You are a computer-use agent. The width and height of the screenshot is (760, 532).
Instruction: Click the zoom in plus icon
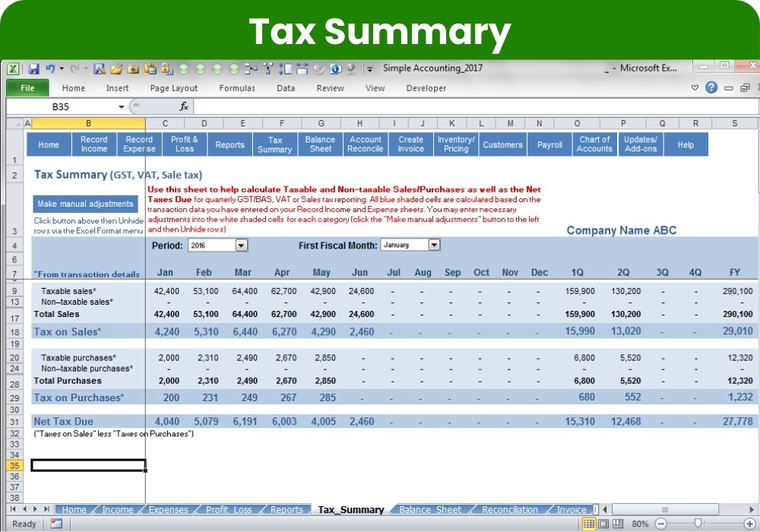749,524
